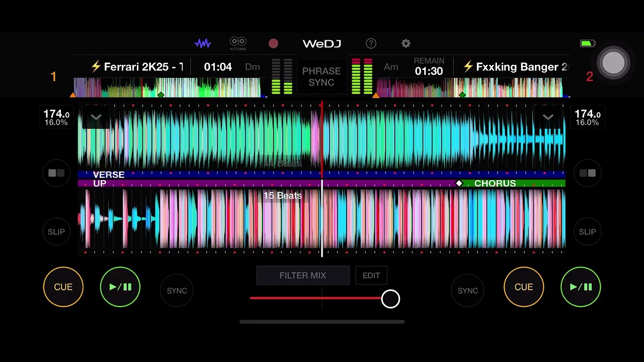Tap the Am key of deck 2

click(391, 67)
